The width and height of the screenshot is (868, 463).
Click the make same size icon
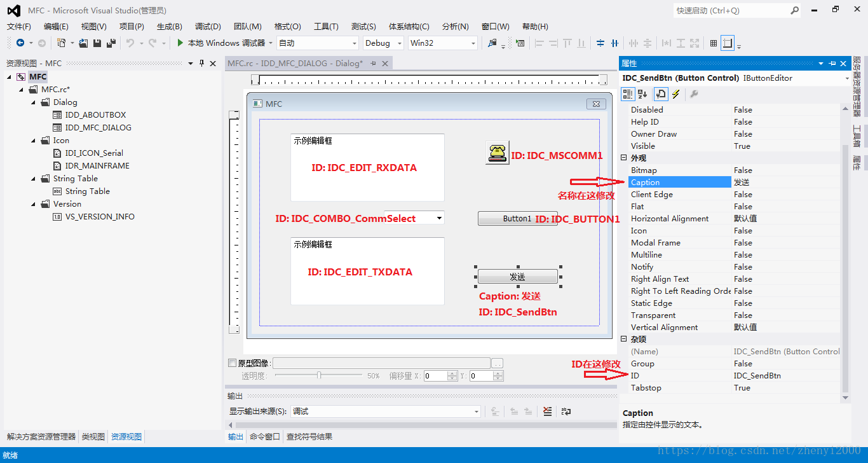(695, 43)
